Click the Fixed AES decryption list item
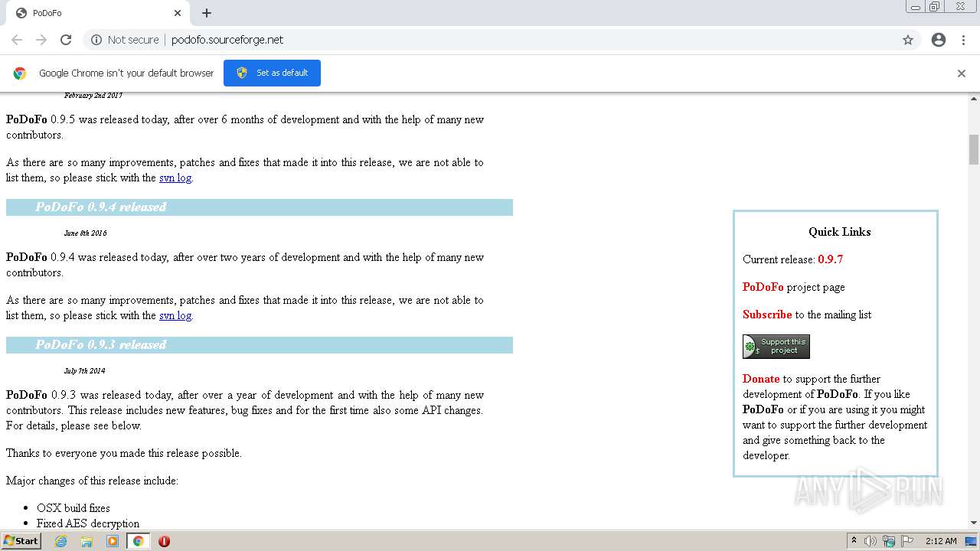The width and height of the screenshot is (980, 551). coord(88,523)
